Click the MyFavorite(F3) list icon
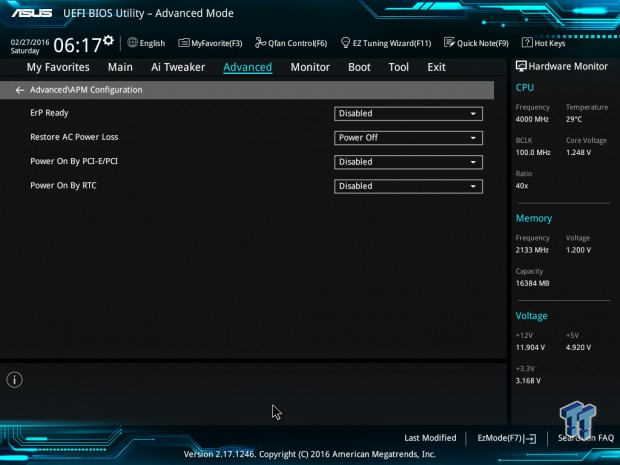This screenshot has height=465, width=620. [183, 43]
